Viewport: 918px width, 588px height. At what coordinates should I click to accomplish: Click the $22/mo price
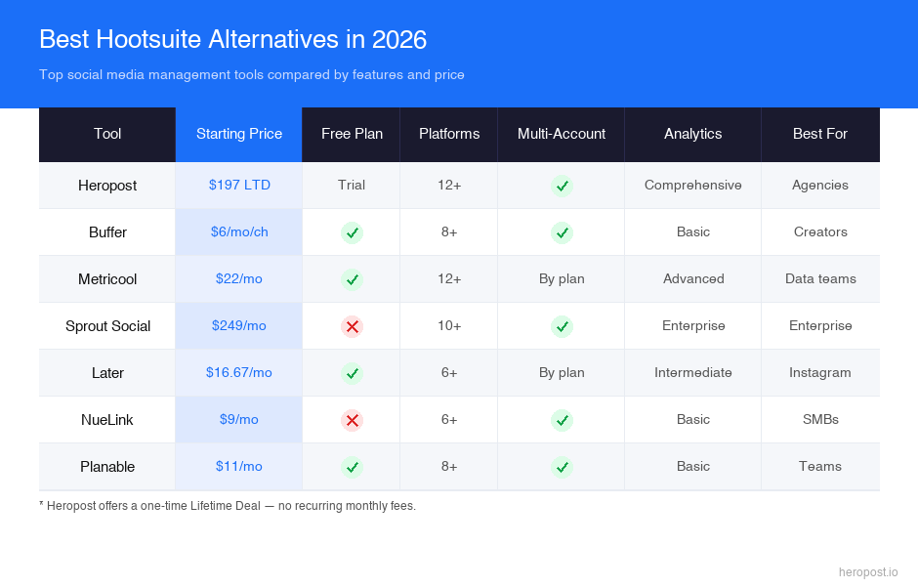(x=239, y=278)
